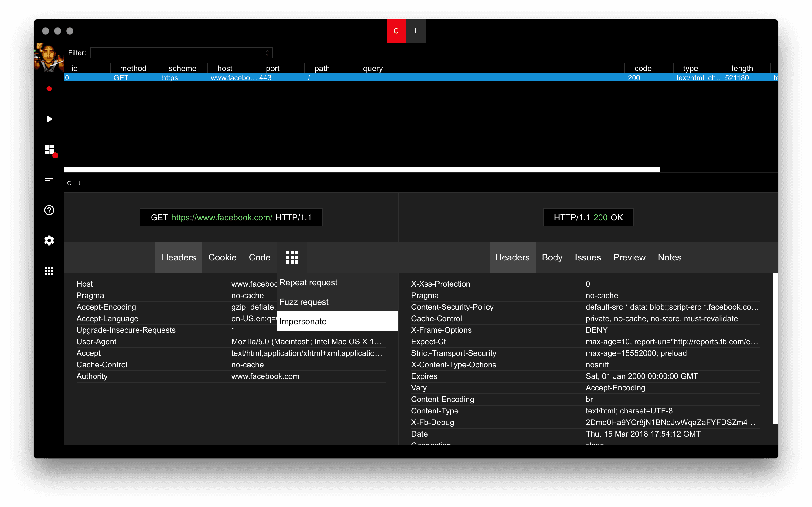Open the help question mark icon

(49, 210)
